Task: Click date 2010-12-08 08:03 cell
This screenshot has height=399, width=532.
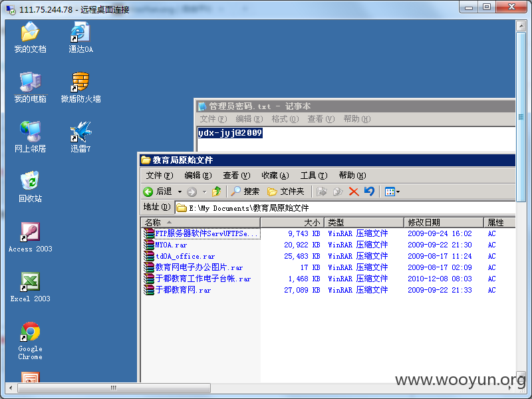Action: 440,279
